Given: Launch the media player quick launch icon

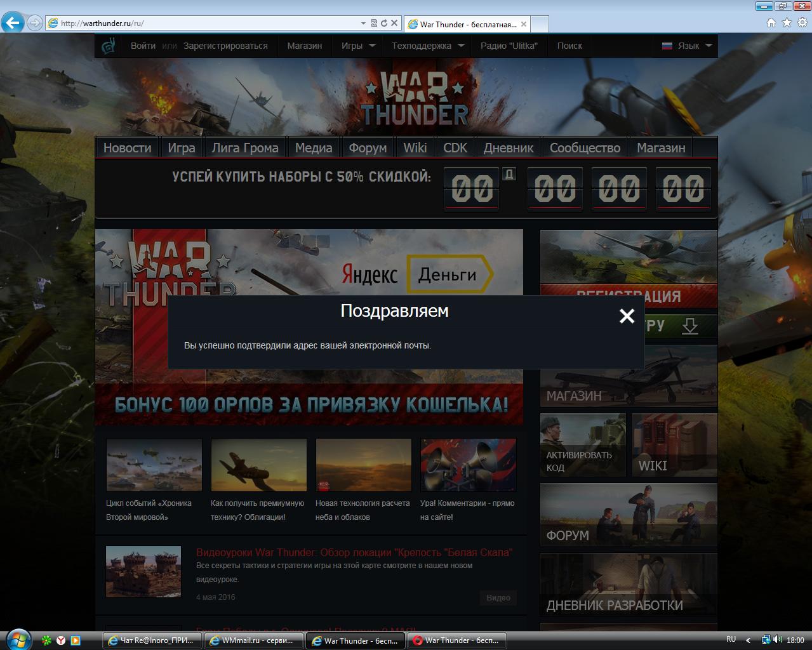Looking at the screenshot, I should click(x=75, y=640).
